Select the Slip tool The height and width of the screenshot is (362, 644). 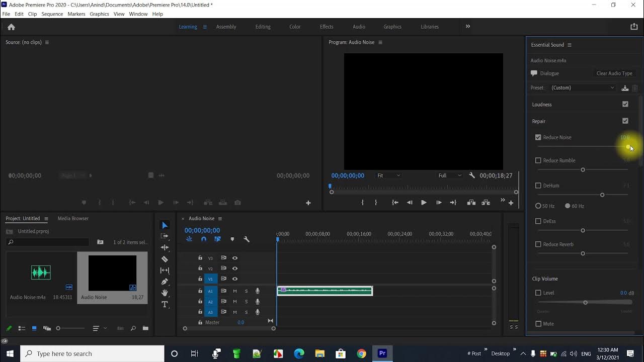coord(165,270)
